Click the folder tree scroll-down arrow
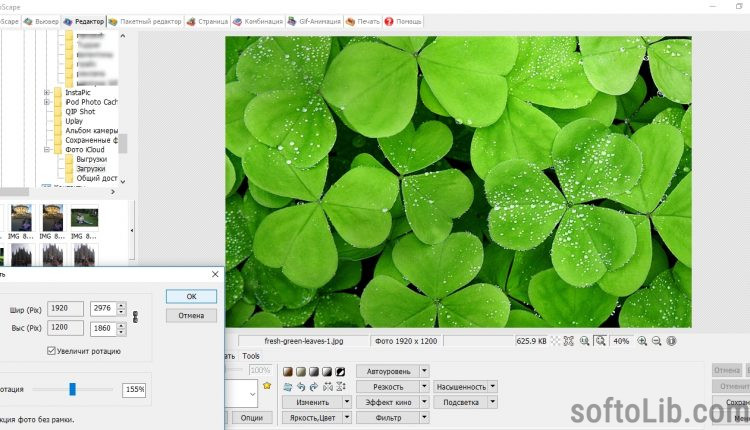Image resolution: width=750 pixels, height=430 pixels. [x=123, y=181]
